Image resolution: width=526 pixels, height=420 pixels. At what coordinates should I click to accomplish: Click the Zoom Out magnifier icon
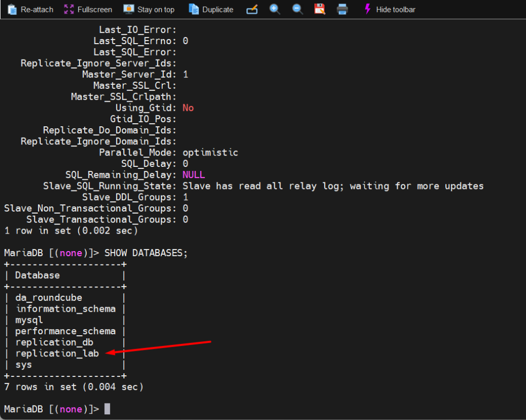coord(297,9)
